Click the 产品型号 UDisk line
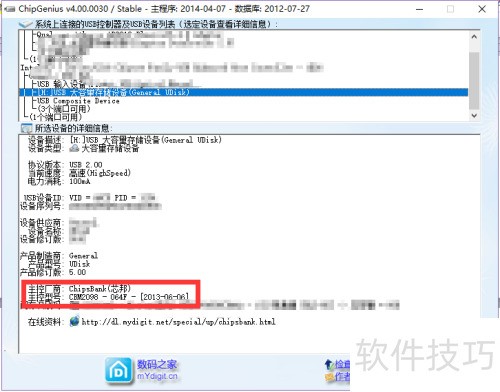This screenshot has height=392, width=500. point(59,264)
